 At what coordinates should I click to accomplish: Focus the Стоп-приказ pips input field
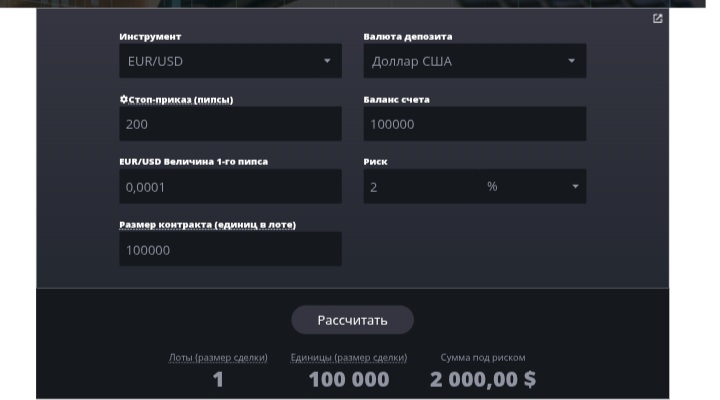click(230, 124)
